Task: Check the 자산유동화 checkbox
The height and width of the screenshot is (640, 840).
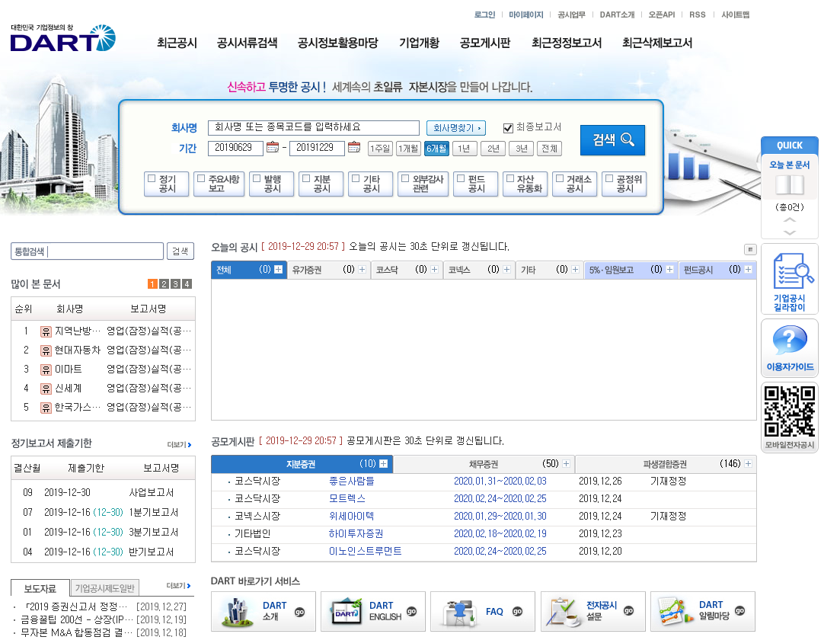Action: pos(510,178)
